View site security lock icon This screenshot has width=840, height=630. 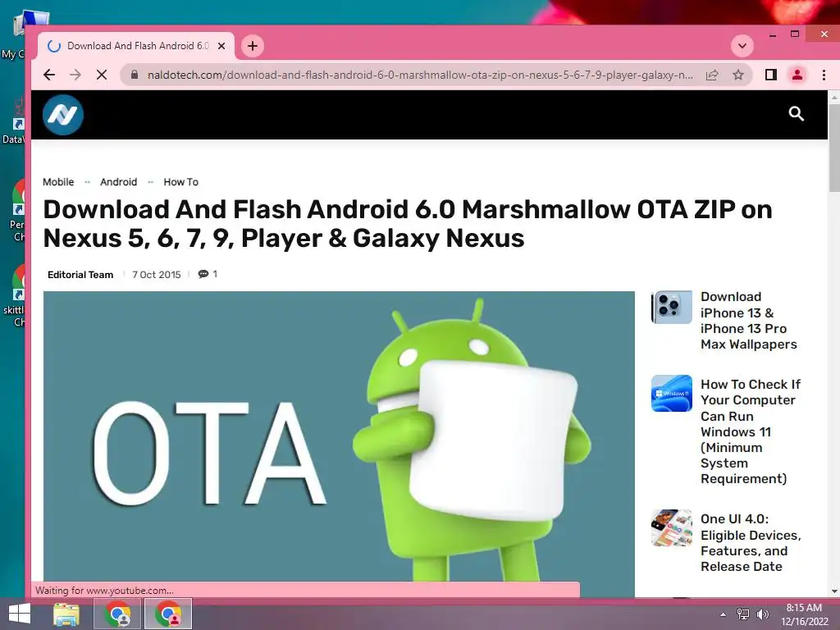tap(135, 75)
